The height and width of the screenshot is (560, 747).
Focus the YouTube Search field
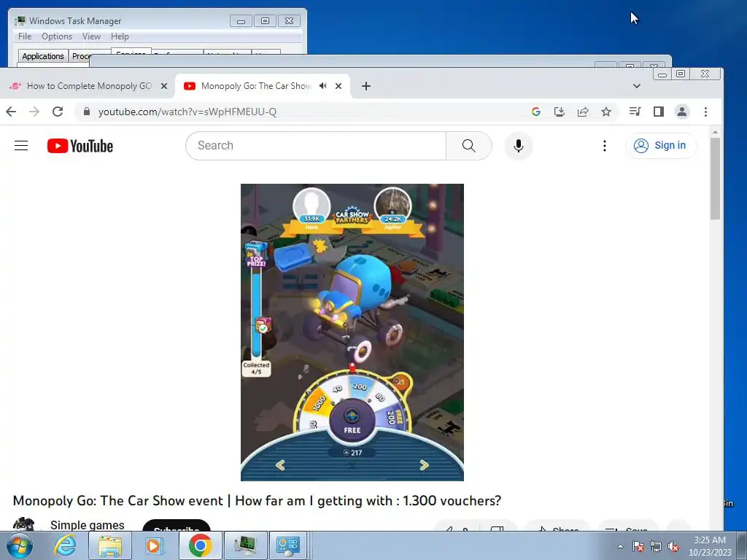tap(317, 146)
